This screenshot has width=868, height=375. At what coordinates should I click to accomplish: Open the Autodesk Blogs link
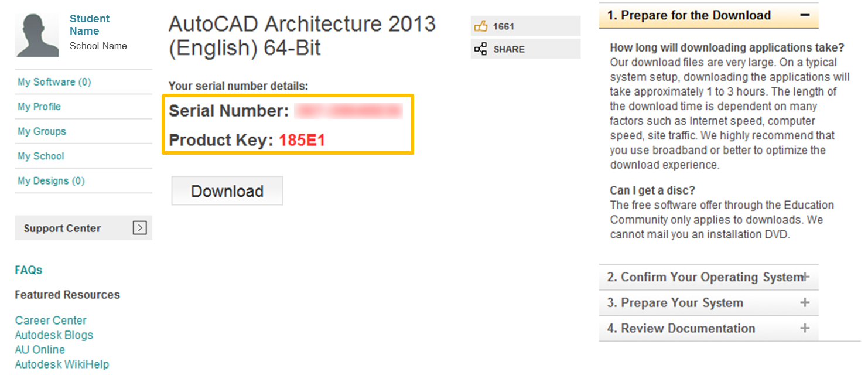pos(54,335)
